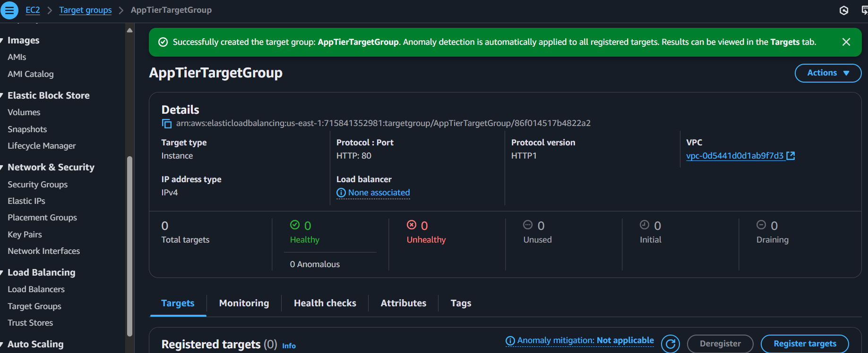Open Security Groups in the sidebar
This screenshot has width=868, height=353.
(38, 185)
